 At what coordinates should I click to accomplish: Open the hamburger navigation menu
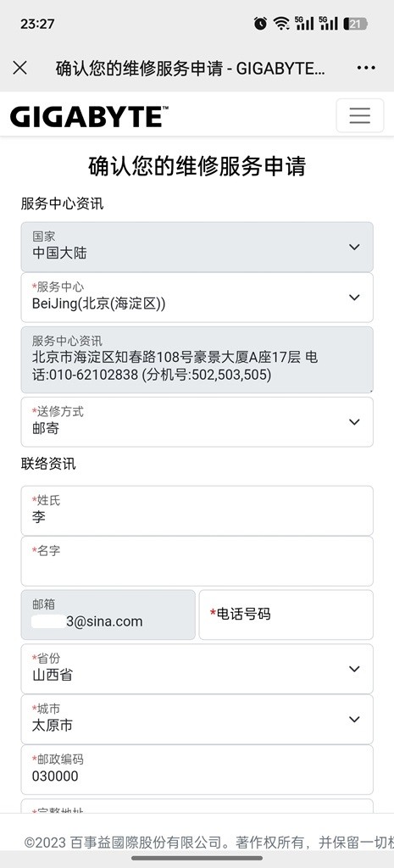click(360, 115)
